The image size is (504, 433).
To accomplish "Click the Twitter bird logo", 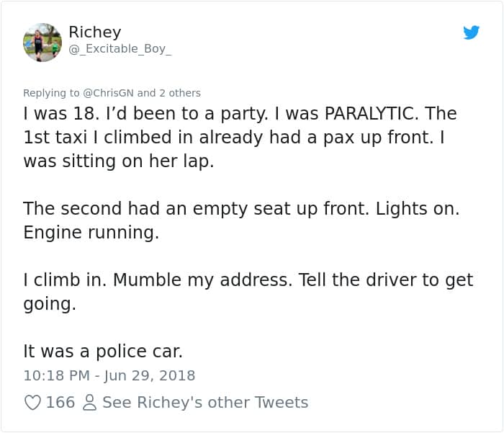I will pos(472,32).
